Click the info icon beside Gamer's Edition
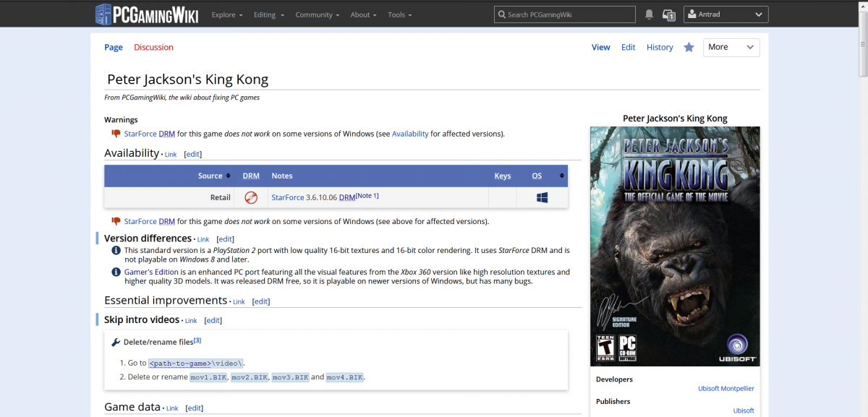 click(116, 272)
